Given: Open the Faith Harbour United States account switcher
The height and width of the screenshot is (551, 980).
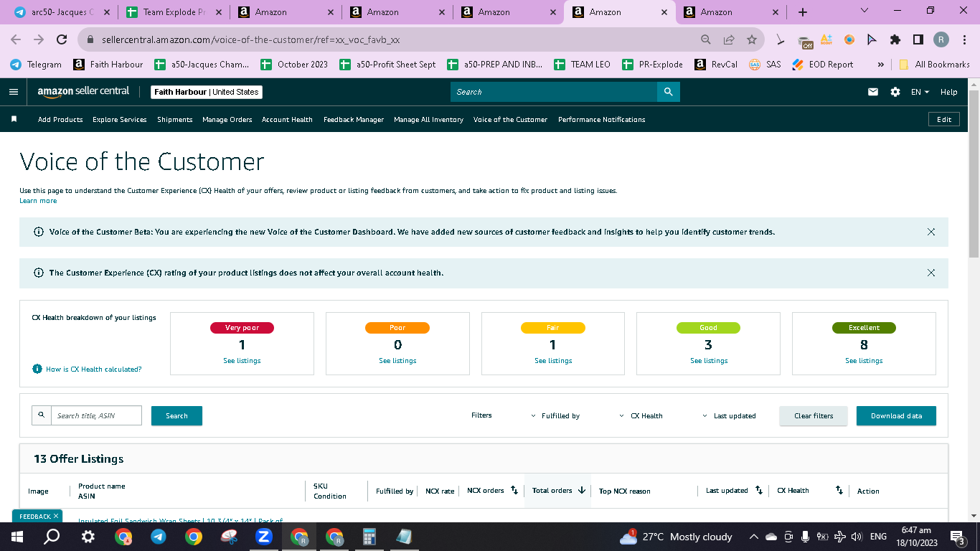Looking at the screenshot, I should click(207, 92).
